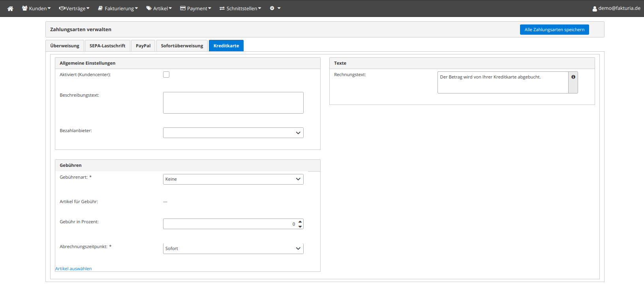The image size is (644, 284).
Task: Click the info icon beside Rechnungstext
Action: tap(573, 77)
